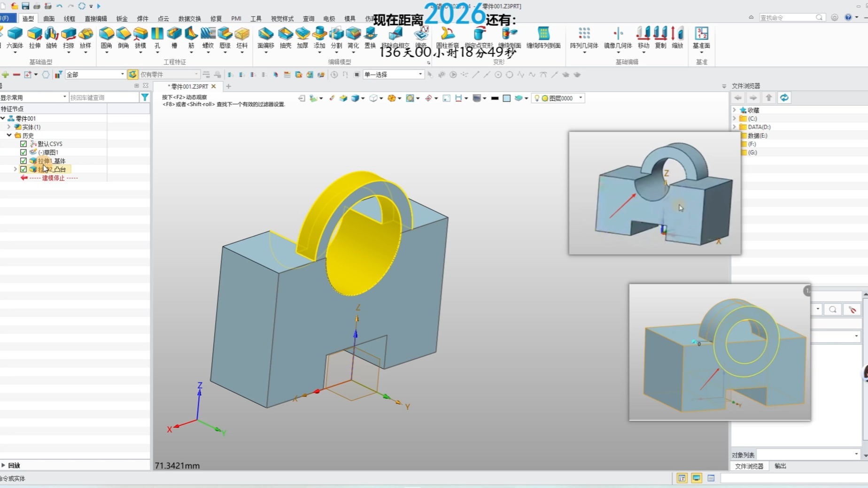Viewport: 868px width, 488px height.
Task: Collapse the 历史 tree node
Action: 9,135
